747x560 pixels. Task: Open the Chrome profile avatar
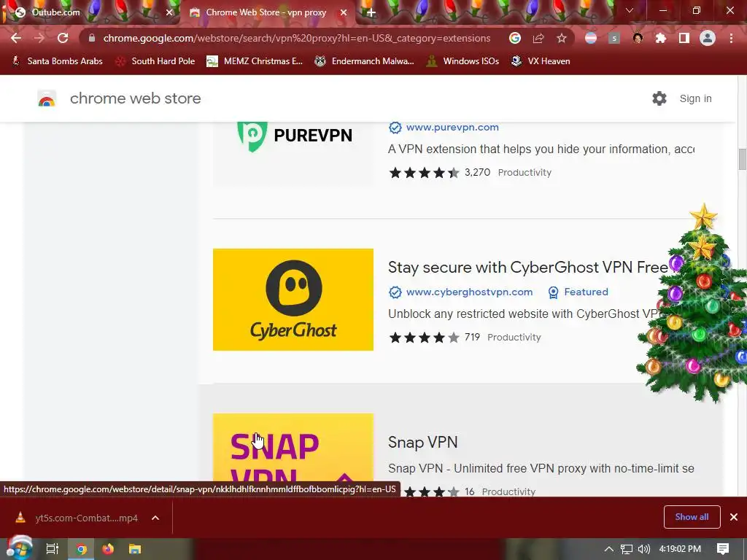[708, 38]
